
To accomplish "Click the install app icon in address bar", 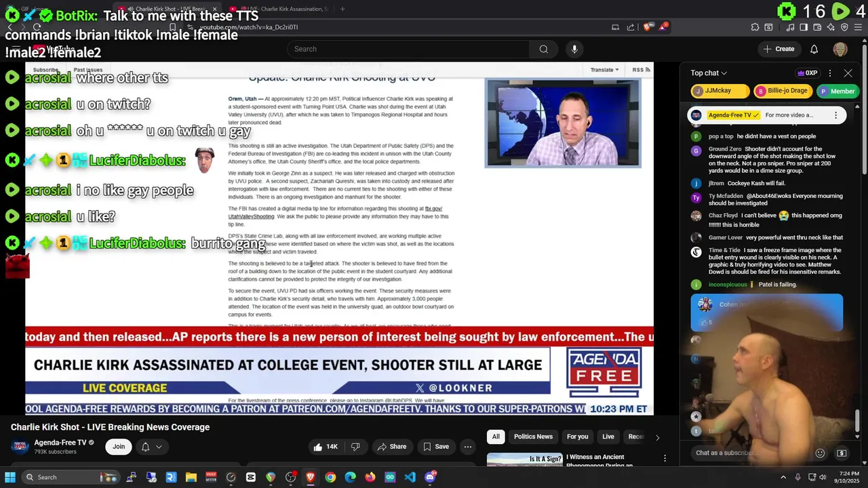I will coord(615,27).
